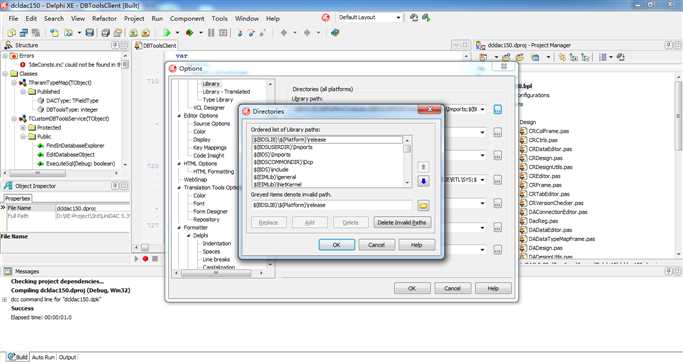Click Cancel in Options dialog
The height and width of the screenshot is (362, 683).
pyautogui.click(x=452, y=288)
